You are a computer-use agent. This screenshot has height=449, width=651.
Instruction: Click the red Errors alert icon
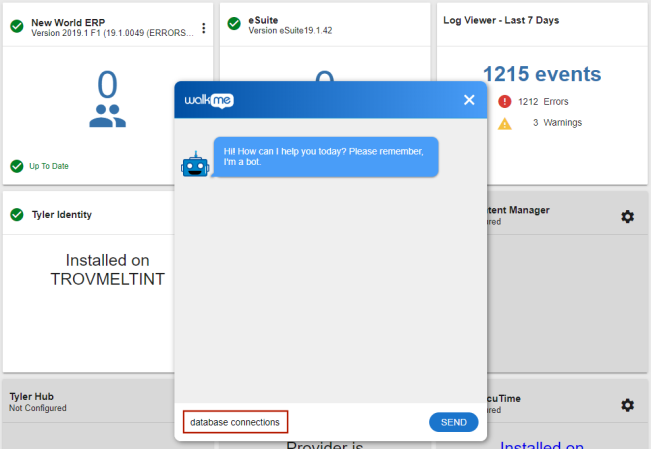[x=504, y=101]
